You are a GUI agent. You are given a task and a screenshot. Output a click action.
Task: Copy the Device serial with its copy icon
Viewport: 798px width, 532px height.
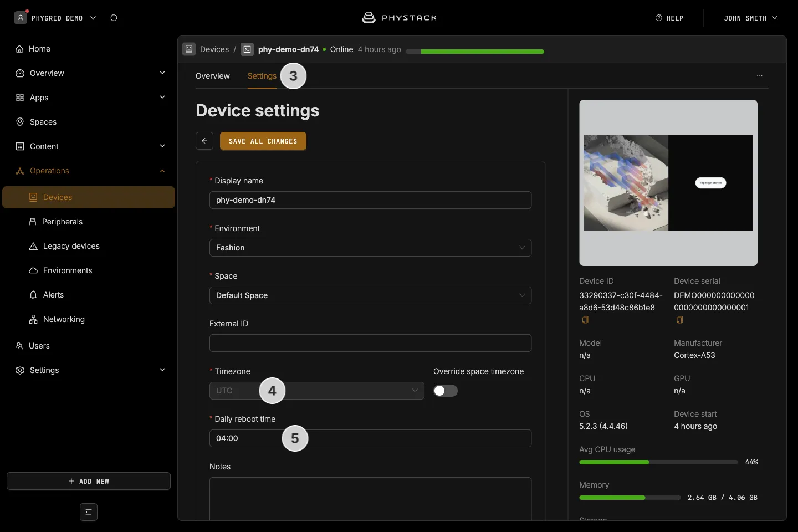(680, 320)
